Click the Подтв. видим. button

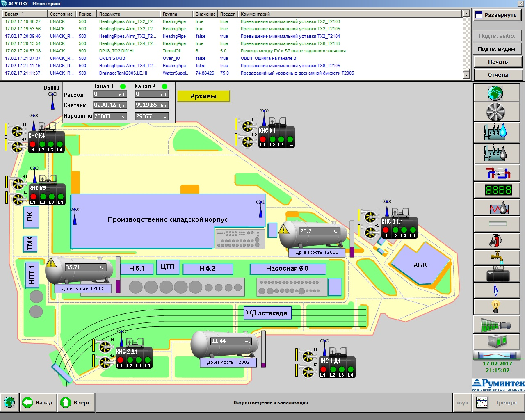[497, 49]
